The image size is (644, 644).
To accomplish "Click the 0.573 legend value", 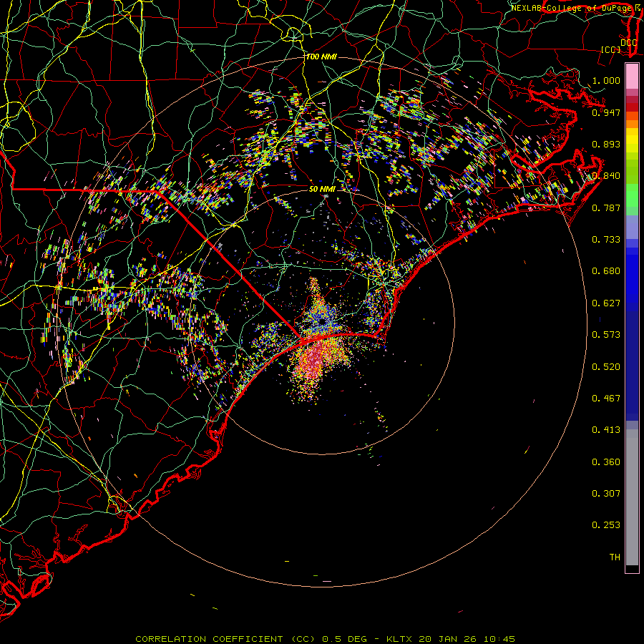I will pyautogui.click(x=606, y=335).
